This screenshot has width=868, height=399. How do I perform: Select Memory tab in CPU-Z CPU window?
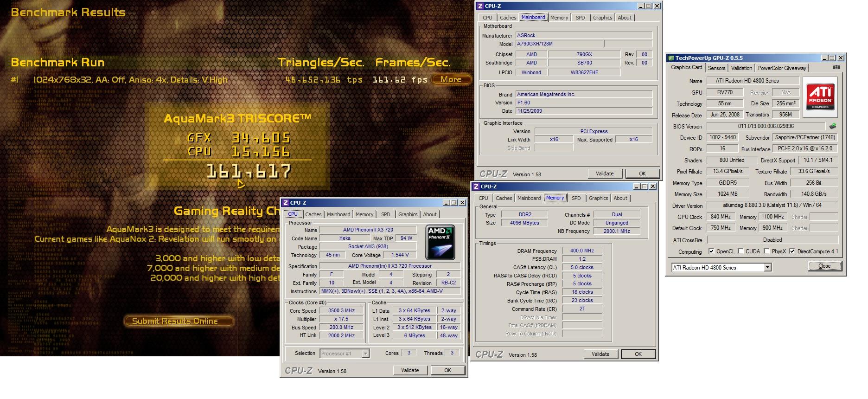point(364,214)
